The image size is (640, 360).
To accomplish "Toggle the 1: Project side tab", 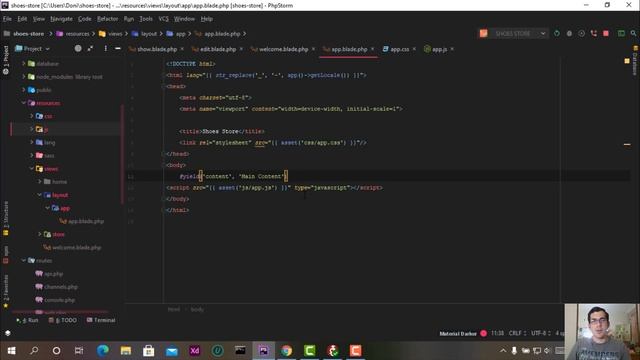I will coord(6,60).
